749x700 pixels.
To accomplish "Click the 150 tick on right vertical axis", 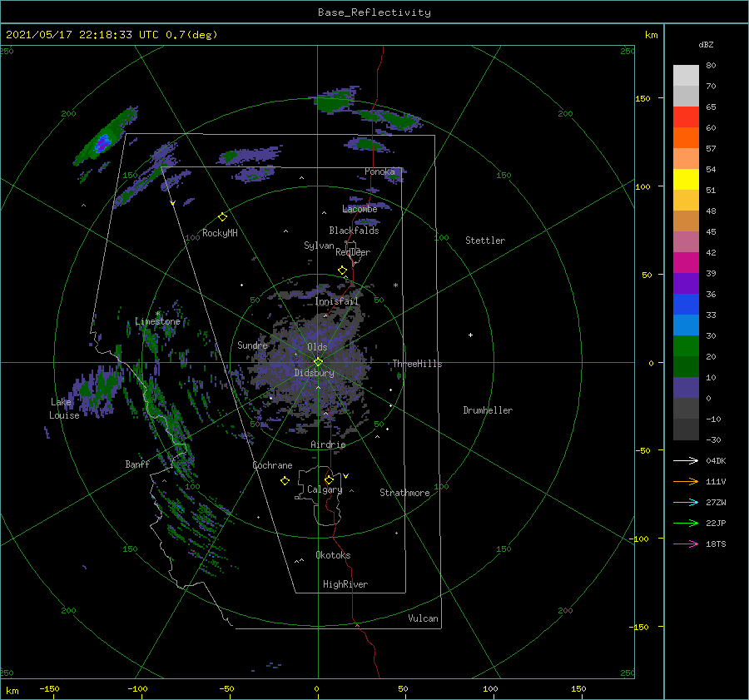I will (642, 98).
